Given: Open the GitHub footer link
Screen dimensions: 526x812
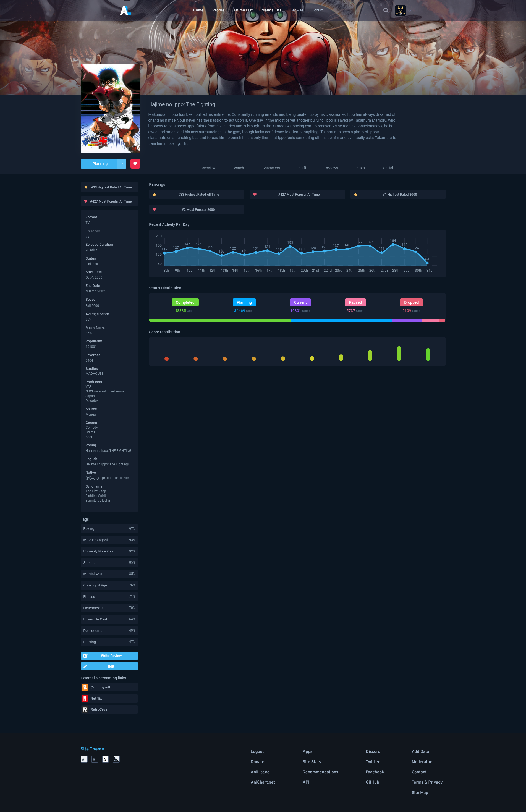Looking at the screenshot, I should pyautogui.click(x=372, y=782).
